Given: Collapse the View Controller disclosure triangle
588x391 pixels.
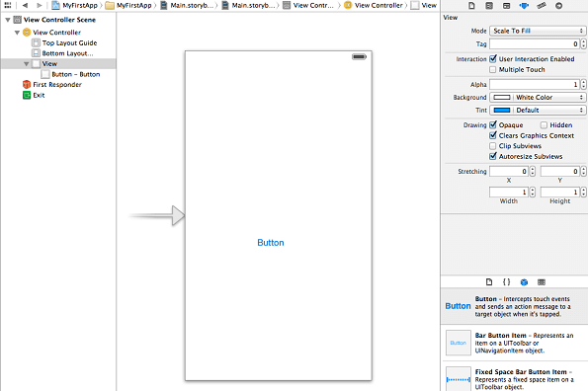Looking at the screenshot, I should tap(17, 33).
